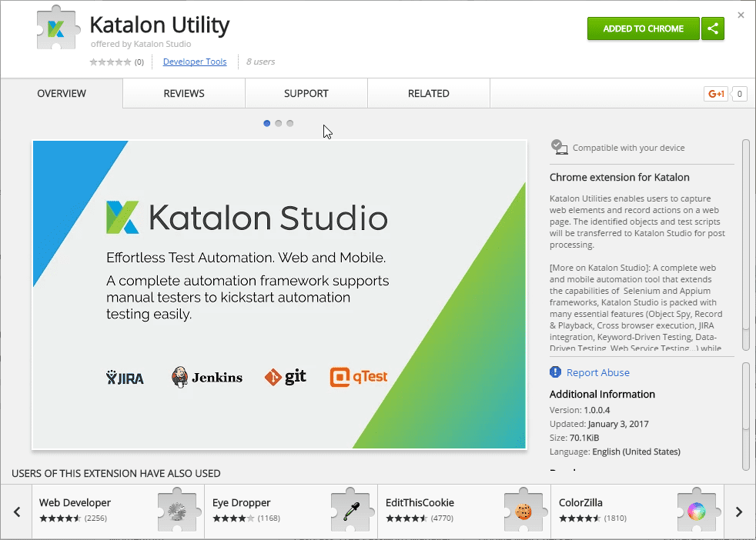756x540 pixels.
Task: Click the Eye Dropper star rating
Action: (x=233, y=518)
